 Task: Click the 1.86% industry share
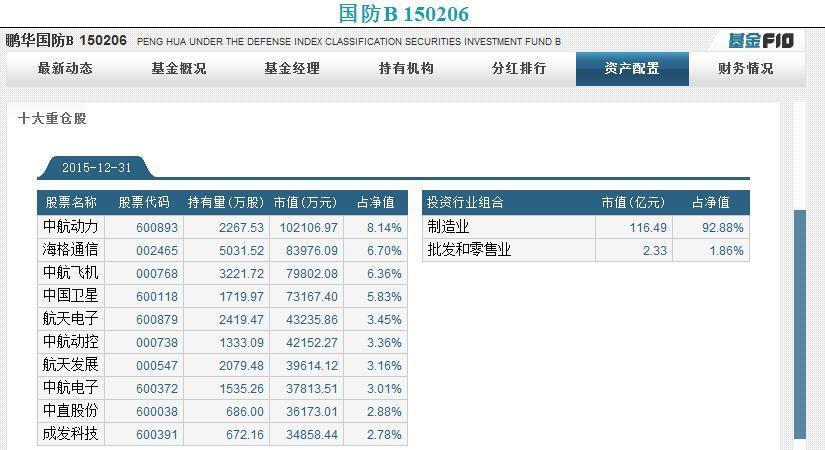pos(727,251)
